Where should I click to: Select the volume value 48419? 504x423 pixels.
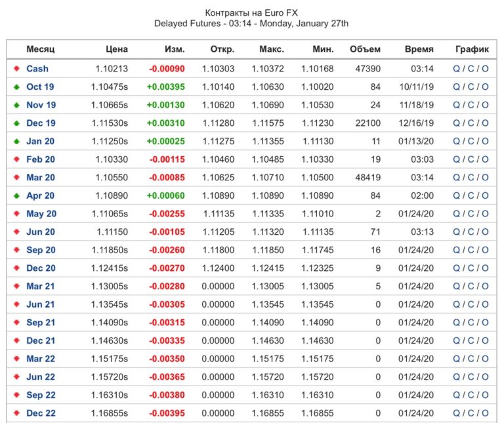[x=367, y=177]
